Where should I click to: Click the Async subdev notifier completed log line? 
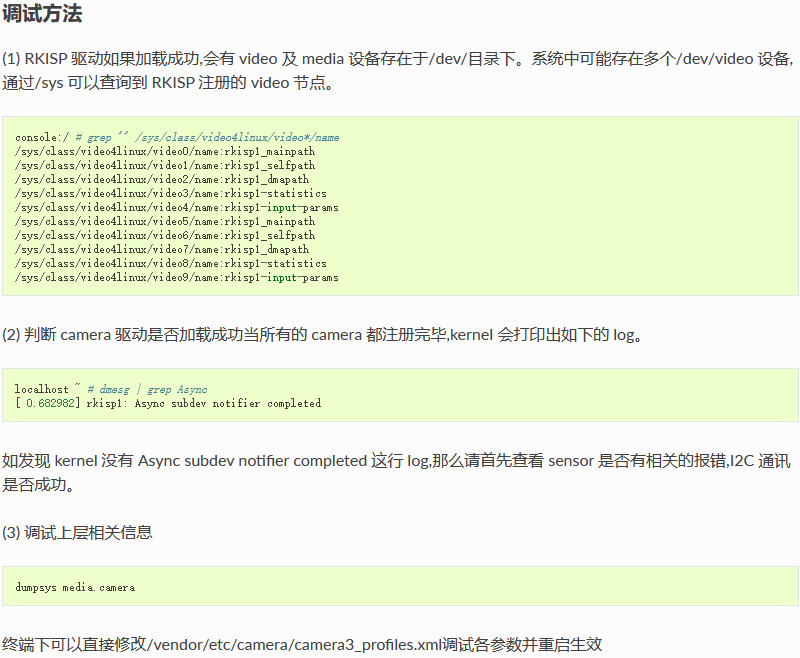coord(168,403)
